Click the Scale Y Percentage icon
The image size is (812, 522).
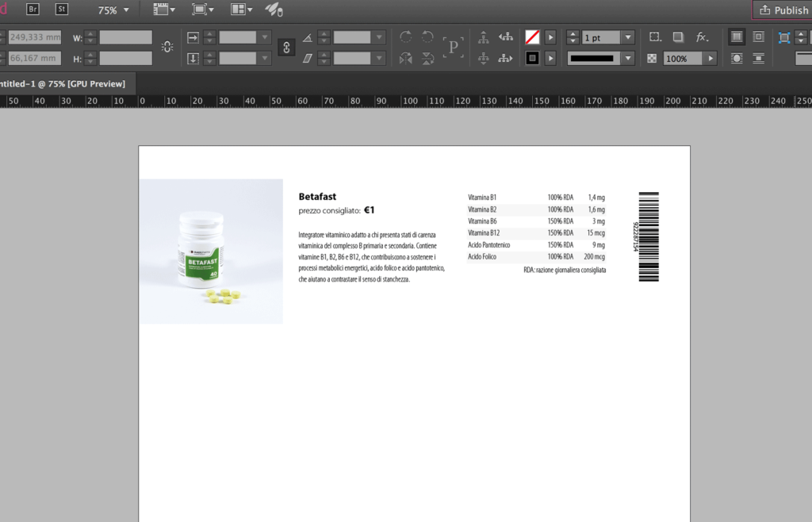193,58
